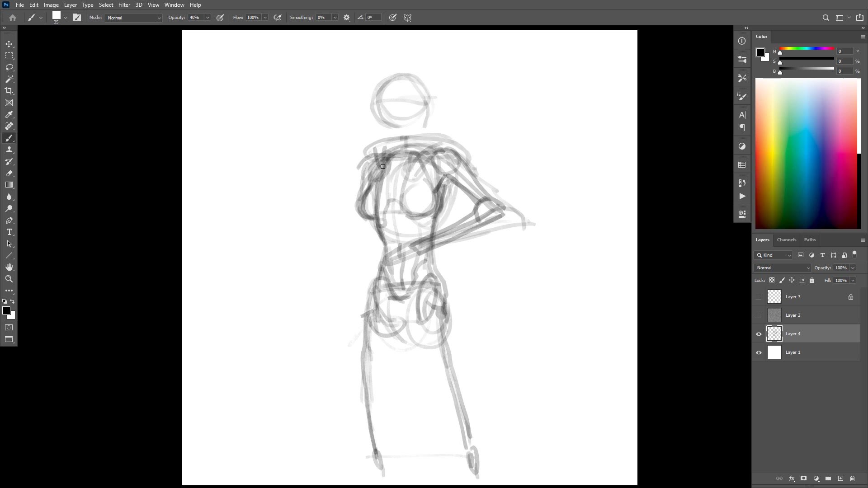Show Layer 3 visibility toggle

pyautogui.click(x=759, y=297)
